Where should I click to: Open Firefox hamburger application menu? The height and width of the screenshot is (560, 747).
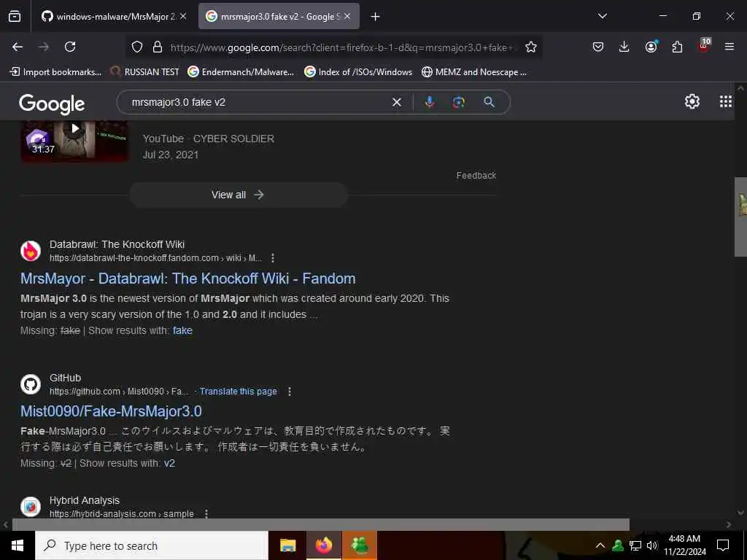pos(729,47)
